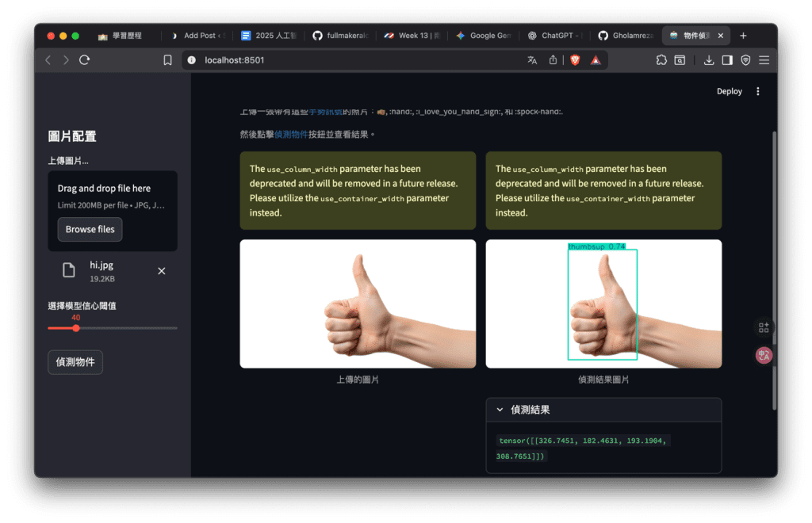Open the extensions puzzle icon
The height and width of the screenshot is (523, 812).
click(661, 60)
